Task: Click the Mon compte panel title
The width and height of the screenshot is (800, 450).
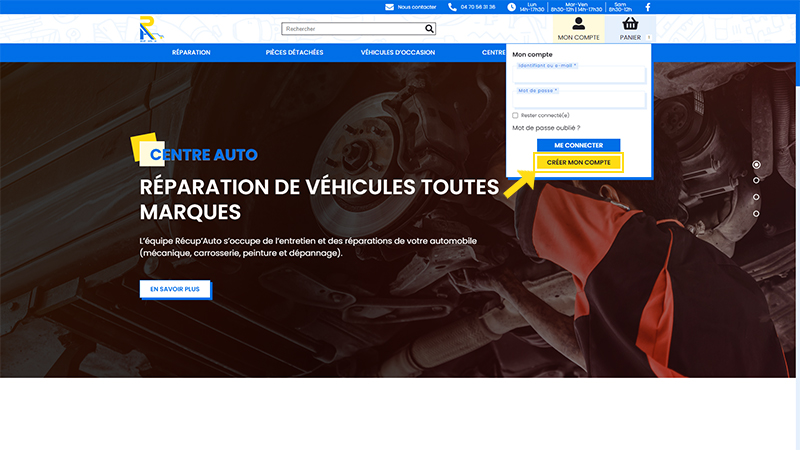Action: (x=532, y=55)
